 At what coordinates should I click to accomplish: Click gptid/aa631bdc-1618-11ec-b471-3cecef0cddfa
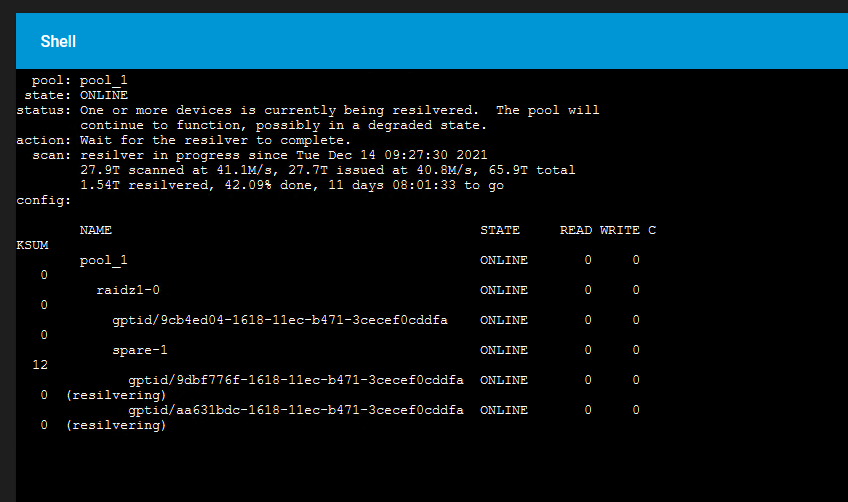click(x=296, y=411)
